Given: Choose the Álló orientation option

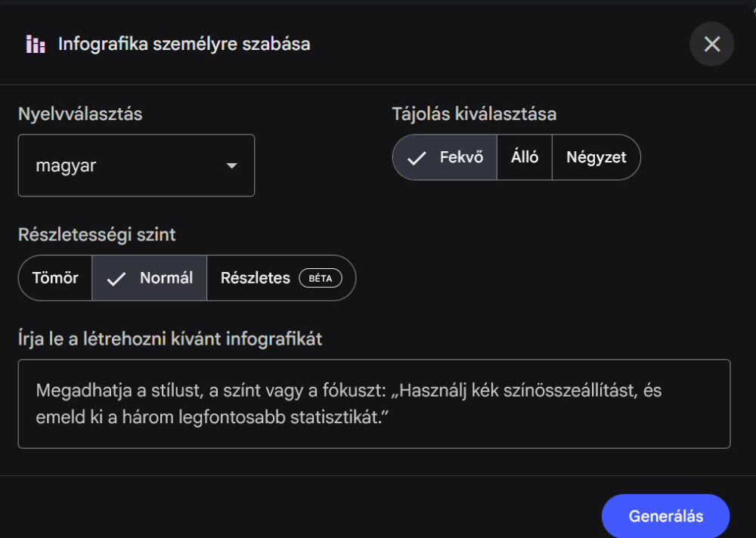Looking at the screenshot, I should click(x=525, y=158).
